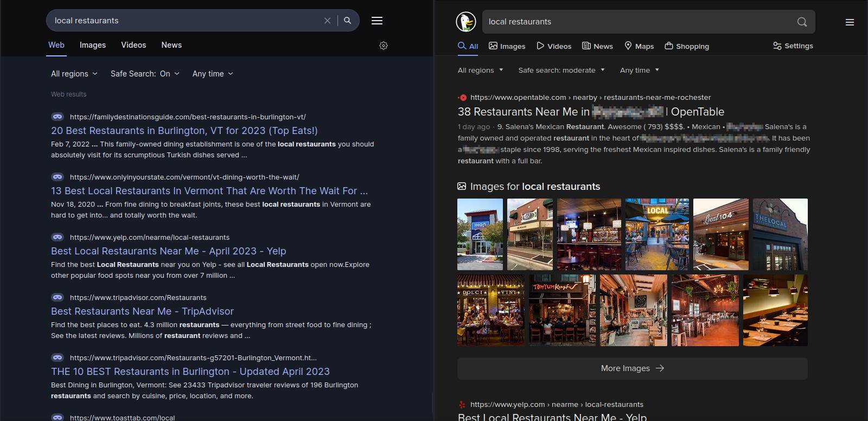Screen dimensions: 868x421
Task: Select the DuckDuckGo All tab
Action: point(468,46)
